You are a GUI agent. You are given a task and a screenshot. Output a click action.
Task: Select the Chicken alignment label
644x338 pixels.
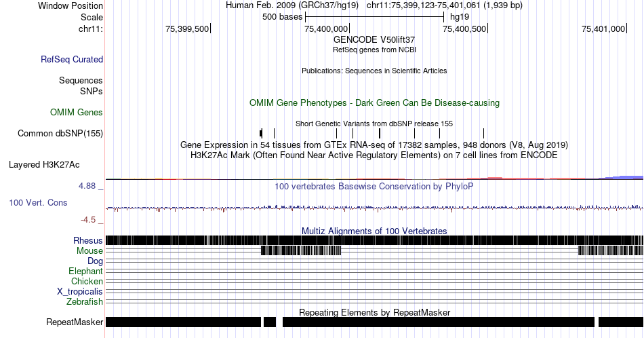click(87, 281)
